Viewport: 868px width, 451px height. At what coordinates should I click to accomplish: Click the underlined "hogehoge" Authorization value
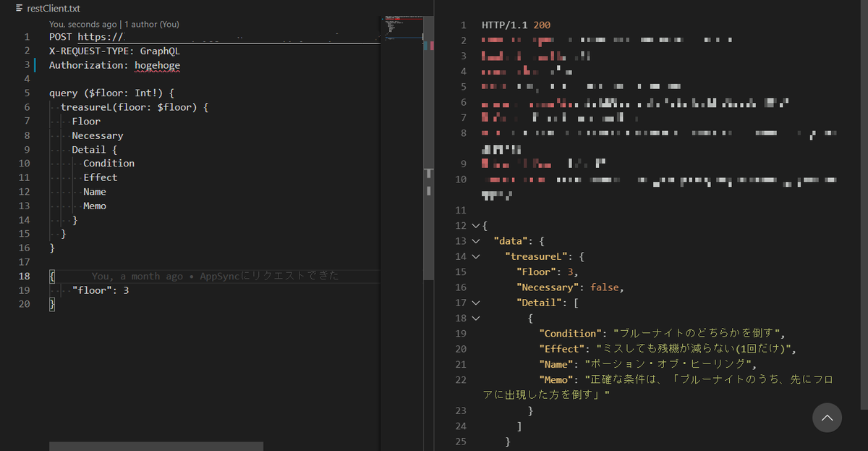coord(157,65)
